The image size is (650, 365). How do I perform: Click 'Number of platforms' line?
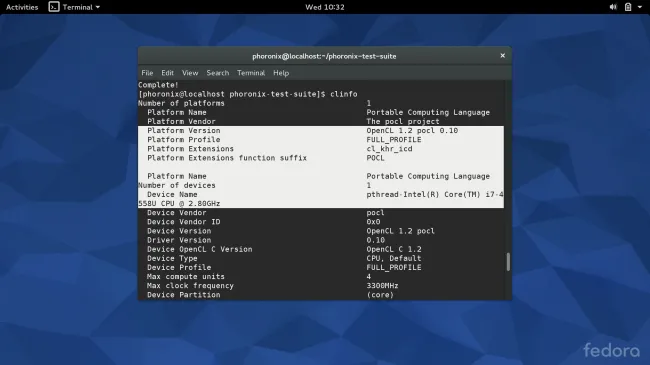(254, 103)
